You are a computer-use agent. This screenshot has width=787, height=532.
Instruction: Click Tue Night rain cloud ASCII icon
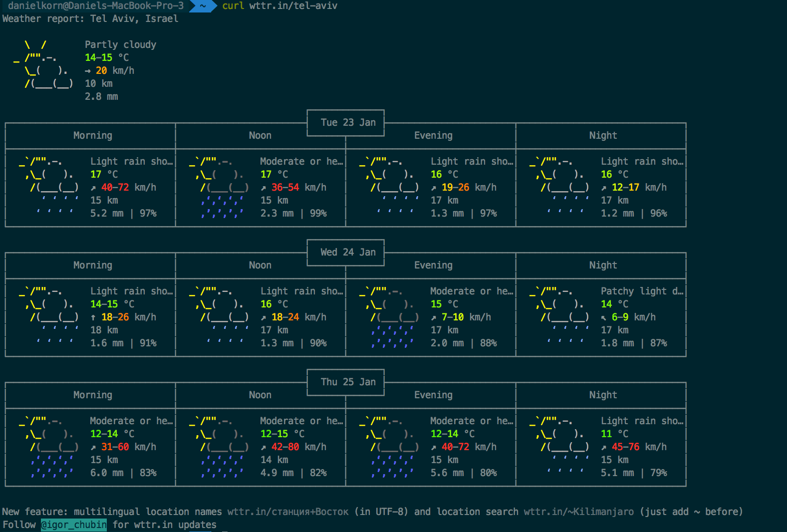pos(559,186)
